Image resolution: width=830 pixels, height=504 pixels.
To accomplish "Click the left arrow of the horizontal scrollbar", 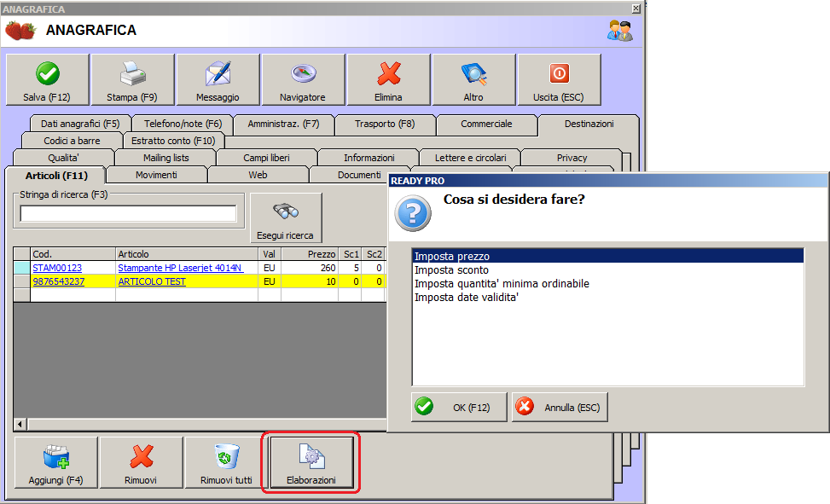I will click(x=20, y=424).
